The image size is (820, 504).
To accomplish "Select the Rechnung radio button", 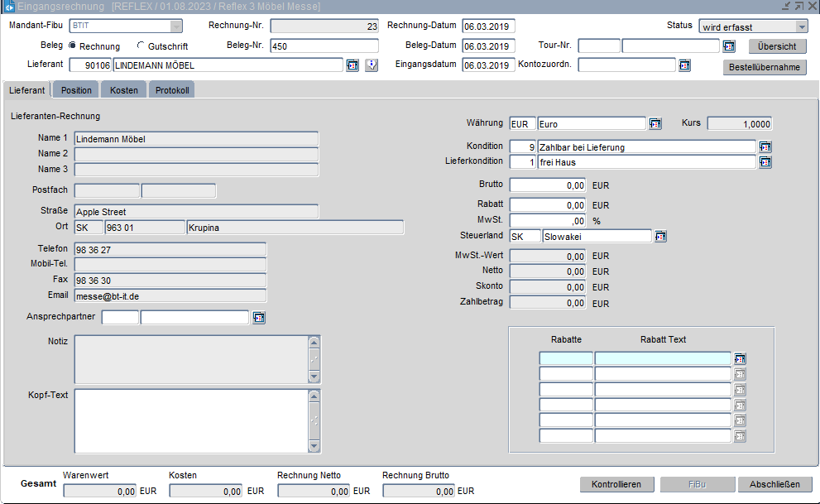I will (x=73, y=46).
